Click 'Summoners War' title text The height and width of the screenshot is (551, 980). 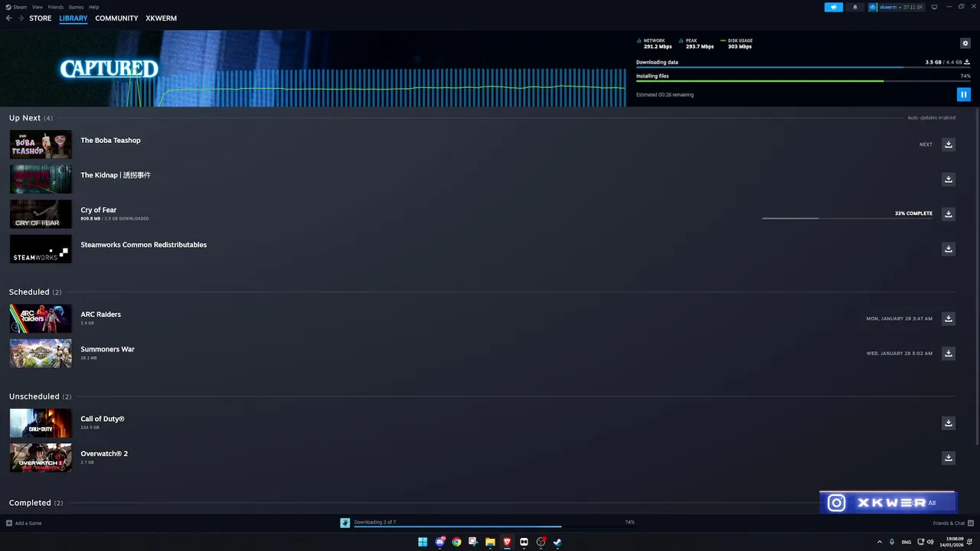pyautogui.click(x=107, y=349)
